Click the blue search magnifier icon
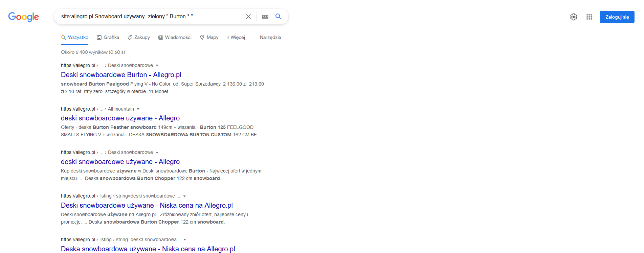This screenshot has height=253, width=644. click(x=278, y=17)
